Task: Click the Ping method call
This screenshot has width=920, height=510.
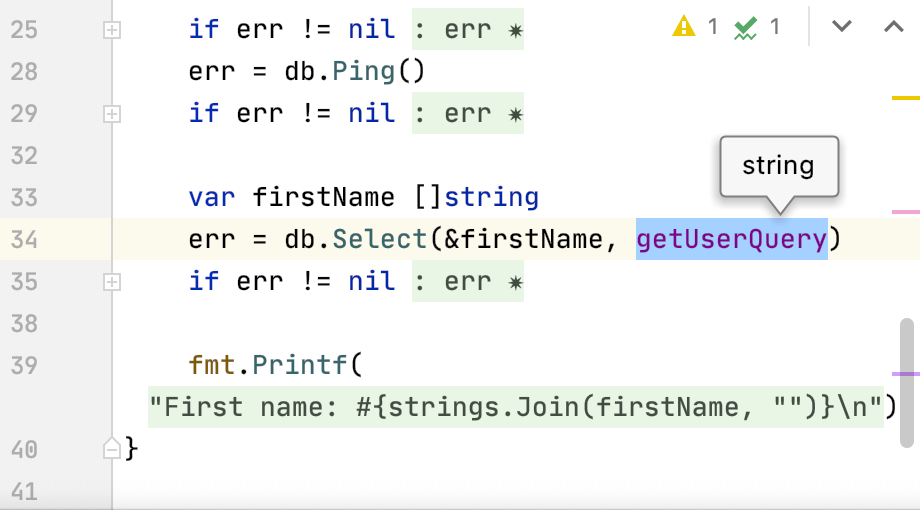Action: pos(364,72)
